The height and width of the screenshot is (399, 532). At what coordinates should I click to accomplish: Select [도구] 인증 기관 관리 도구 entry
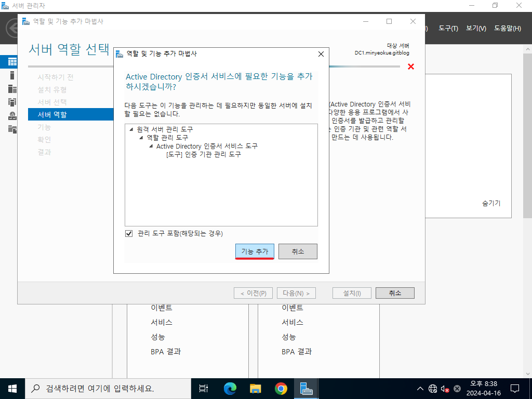tap(204, 154)
